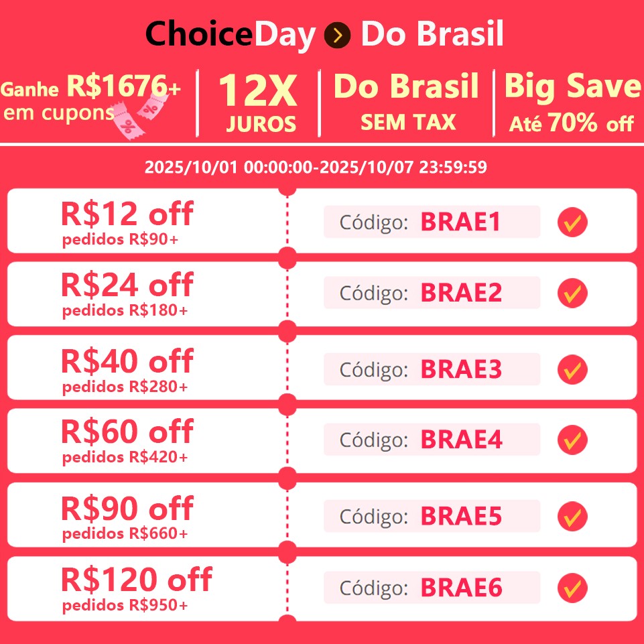This screenshot has width=644, height=644.
Task: Click the R$24 off coupon offer
Action: (127, 293)
